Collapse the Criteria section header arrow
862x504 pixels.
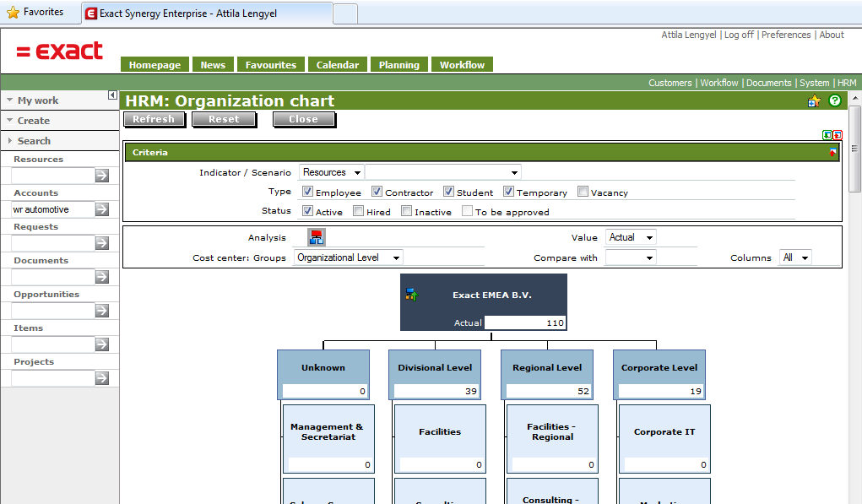(x=832, y=153)
